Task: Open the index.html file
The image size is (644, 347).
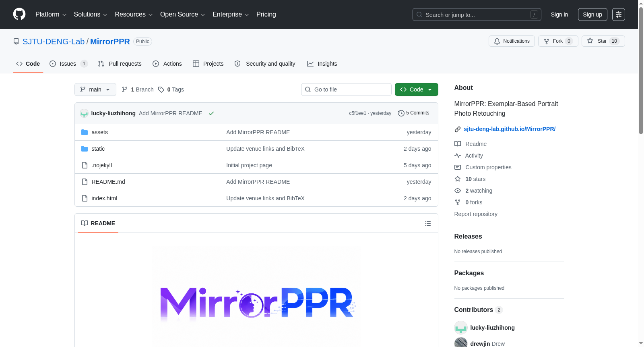Action: 104,198
